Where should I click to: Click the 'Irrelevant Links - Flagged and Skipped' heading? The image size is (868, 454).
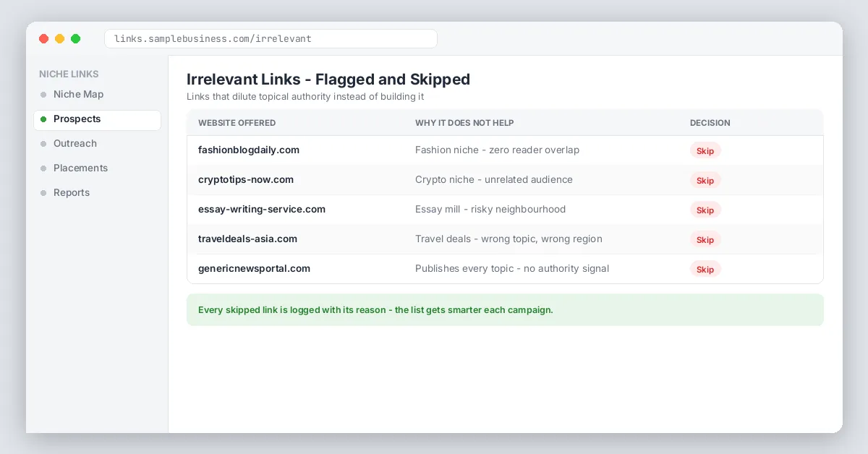click(x=328, y=80)
